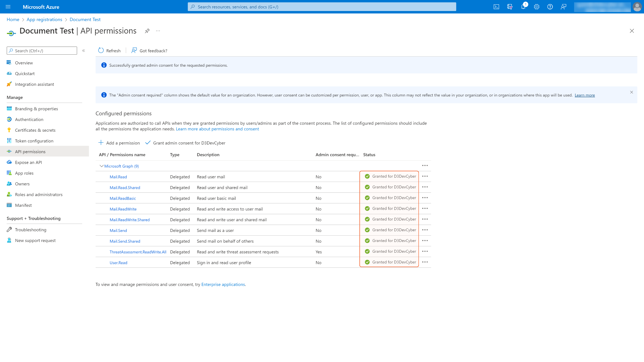Open the more options menu for the User.Read row
Image resolution: width=644 pixels, height=362 pixels.
point(425,262)
